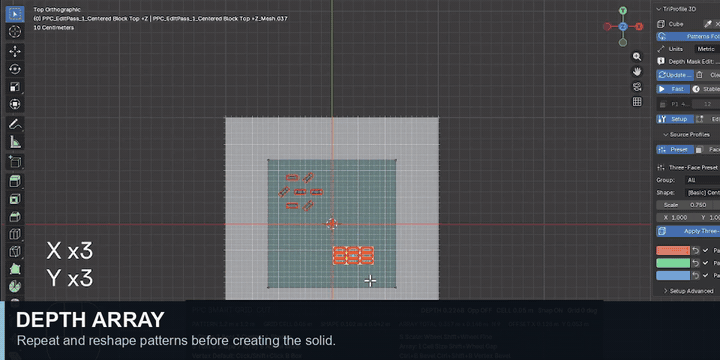Click the red pattern swatch
This screenshot has height=360, width=720.
[x=673, y=250]
